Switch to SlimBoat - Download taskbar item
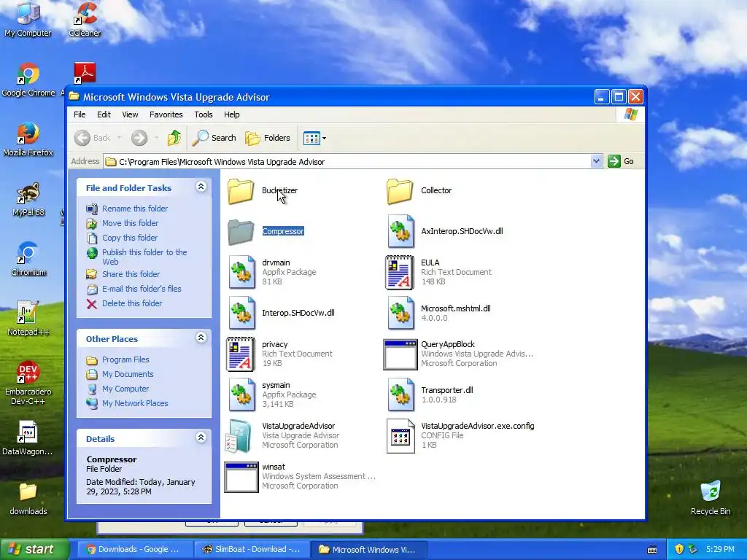This screenshot has width=747, height=560. 252,550
